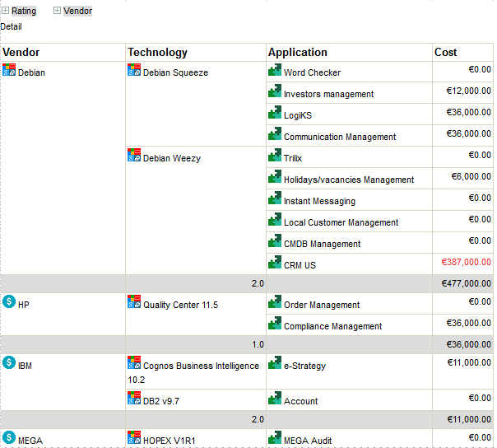Expand the Rating group
The height and width of the screenshot is (448, 497).
(5, 12)
